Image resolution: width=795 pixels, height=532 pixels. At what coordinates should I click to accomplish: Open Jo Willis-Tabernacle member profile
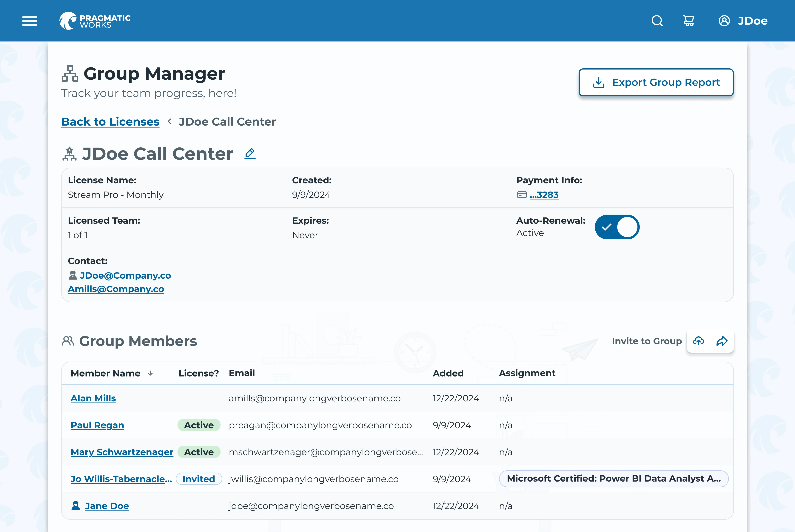[x=121, y=479]
